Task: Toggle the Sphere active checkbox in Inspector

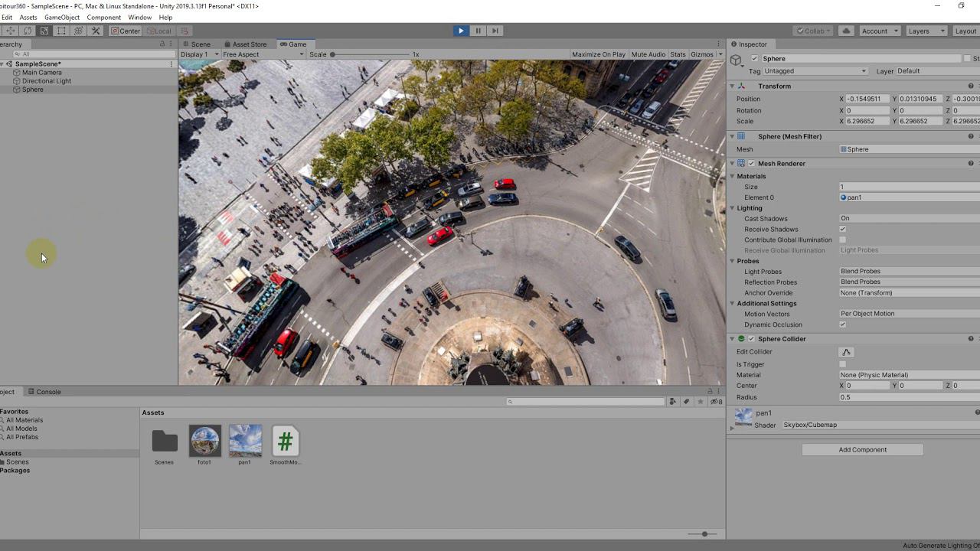Action: [x=755, y=59]
